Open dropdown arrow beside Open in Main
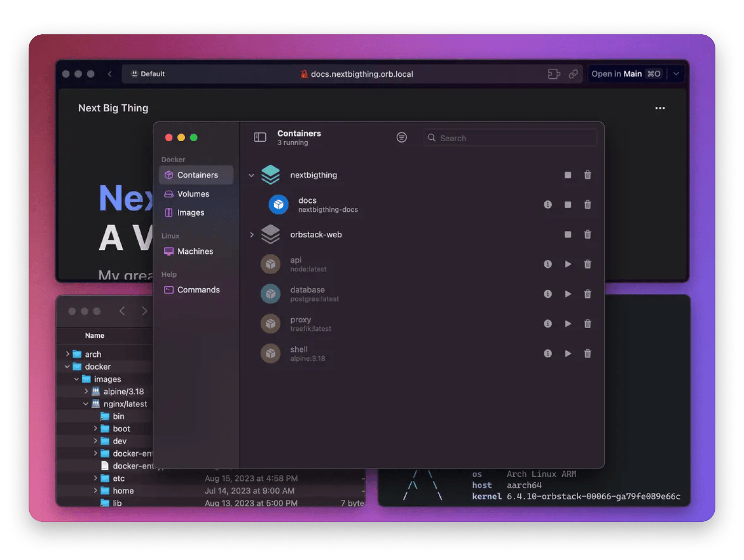Viewport: 744px width, 560px height. 676,74
